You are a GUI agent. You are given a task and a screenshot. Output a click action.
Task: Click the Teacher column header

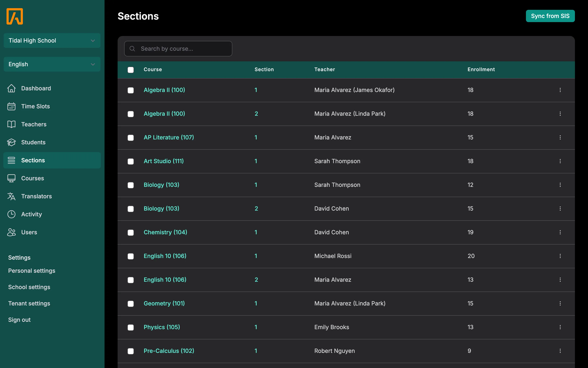(x=325, y=69)
